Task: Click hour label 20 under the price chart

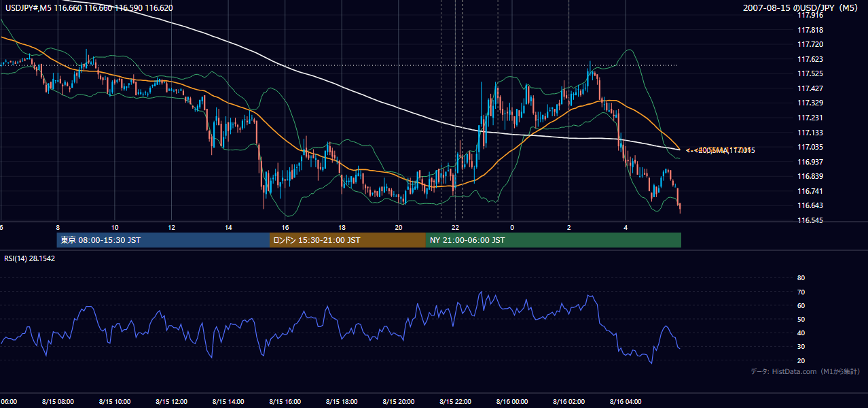Action: click(x=399, y=228)
